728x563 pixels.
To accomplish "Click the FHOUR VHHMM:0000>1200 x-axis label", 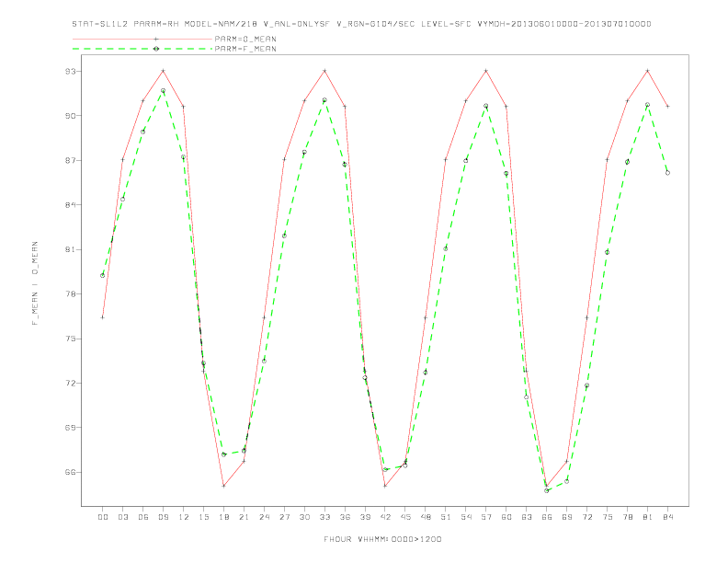I will tap(382, 539).
